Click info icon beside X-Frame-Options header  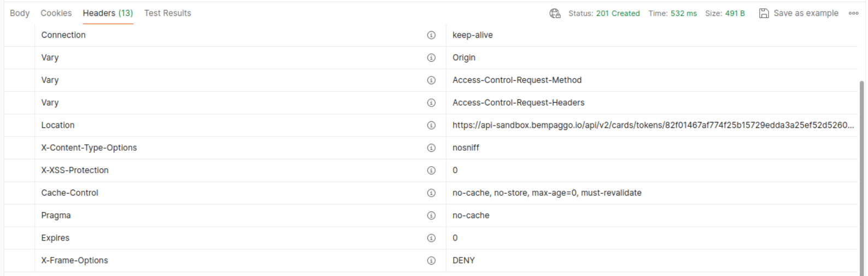pos(431,261)
